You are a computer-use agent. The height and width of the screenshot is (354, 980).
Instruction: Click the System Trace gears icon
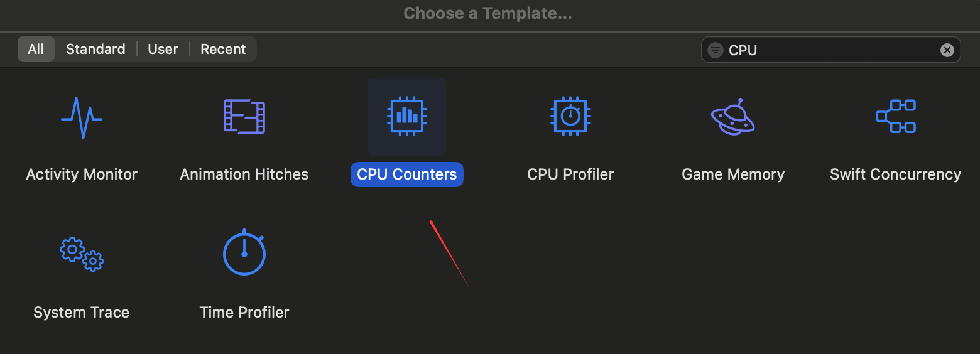tap(82, 254)
